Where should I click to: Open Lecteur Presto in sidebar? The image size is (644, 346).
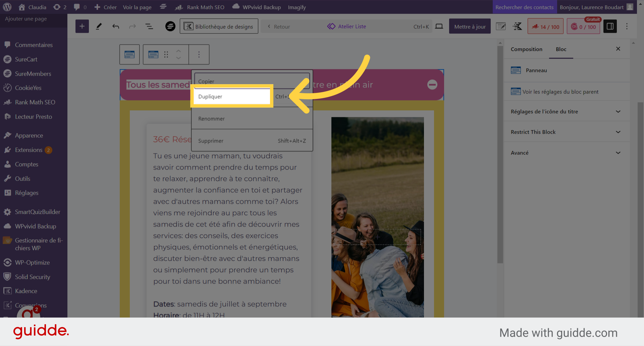(34, 117)
